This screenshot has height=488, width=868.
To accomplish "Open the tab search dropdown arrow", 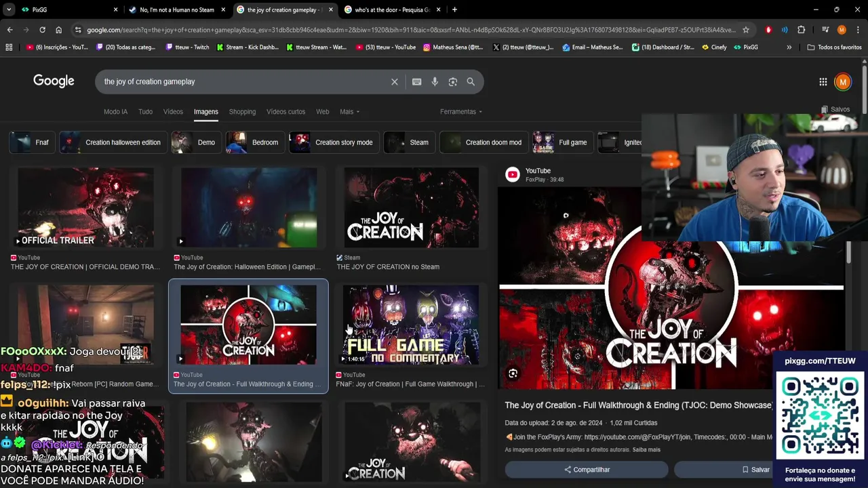I will pyautogui.click(x=9, y=9).
